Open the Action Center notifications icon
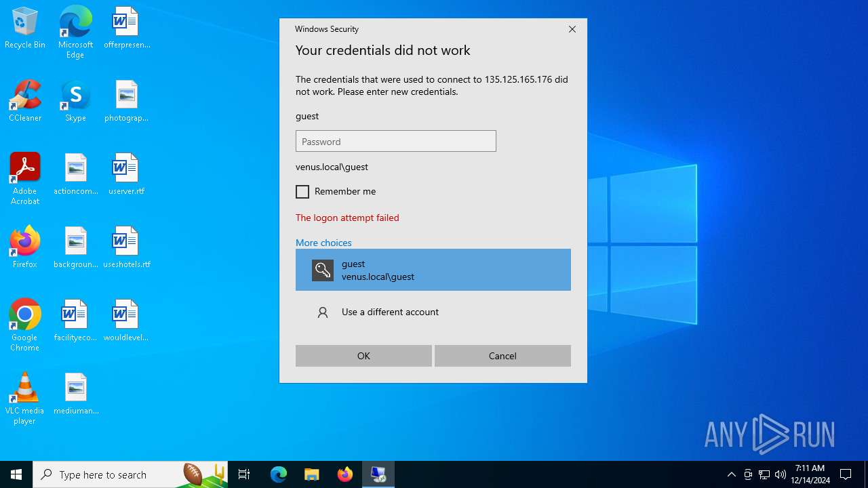868x488 pixels. tap(846, 474)
